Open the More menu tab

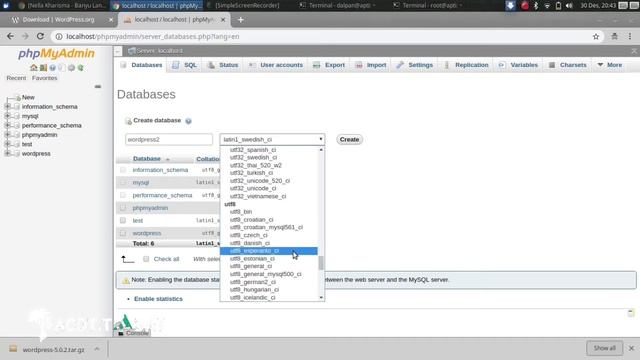pyautogui.click(x=610, y=65)
